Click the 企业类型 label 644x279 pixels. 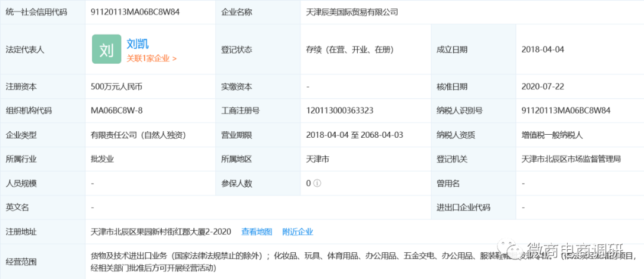21,135
